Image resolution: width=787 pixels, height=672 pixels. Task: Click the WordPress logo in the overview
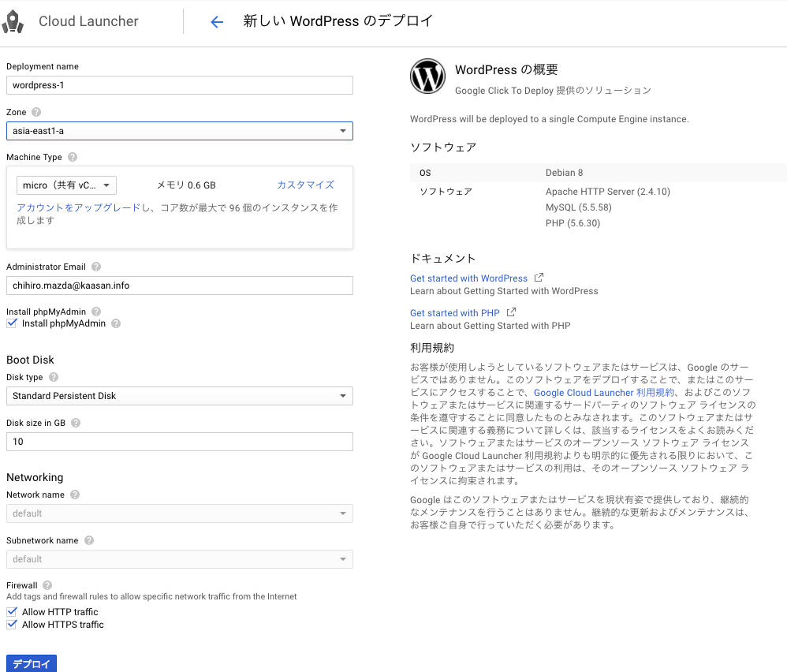[x=428, y=77]
